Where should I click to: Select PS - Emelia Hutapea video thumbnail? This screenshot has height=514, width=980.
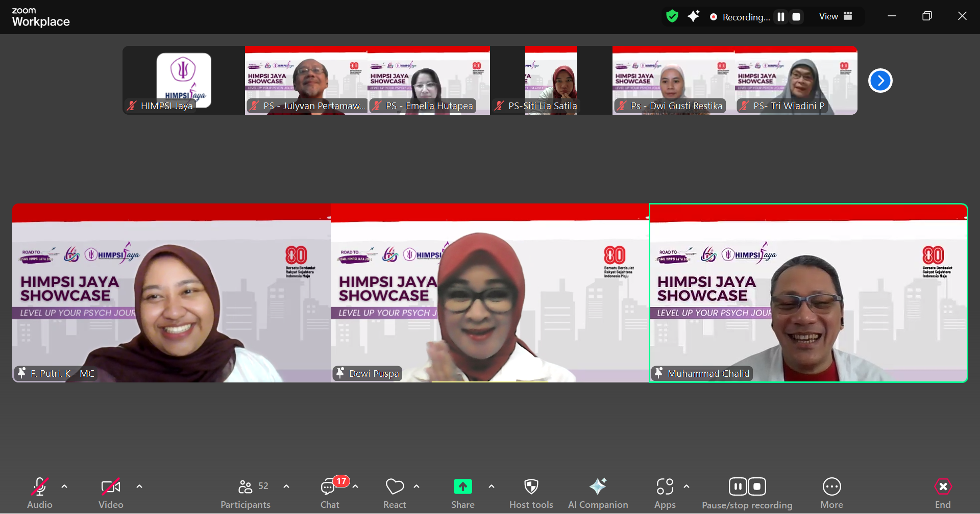429,80
